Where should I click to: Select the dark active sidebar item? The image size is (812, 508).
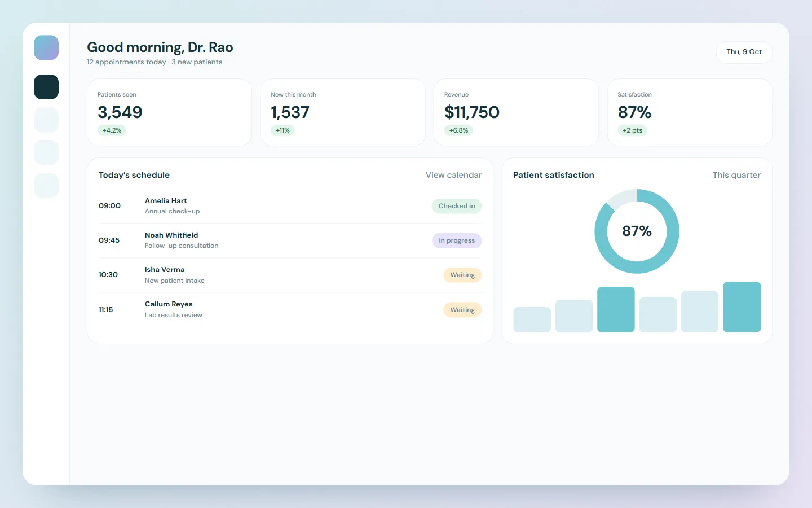[46, 87]
